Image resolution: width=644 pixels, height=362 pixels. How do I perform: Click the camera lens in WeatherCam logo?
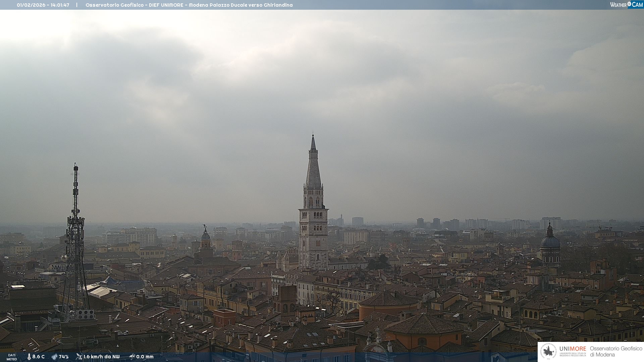pos(629,4)
